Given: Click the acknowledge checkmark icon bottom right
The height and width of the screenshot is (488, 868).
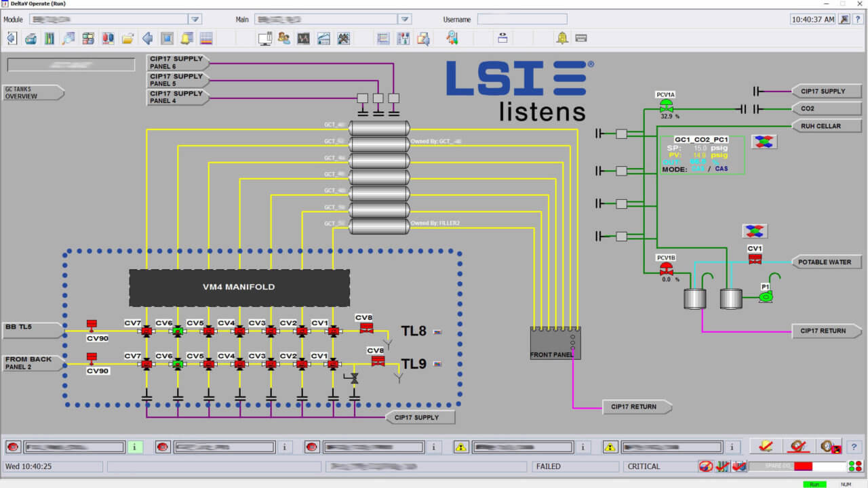Looking at the screenshot, I should click(766, 446).
